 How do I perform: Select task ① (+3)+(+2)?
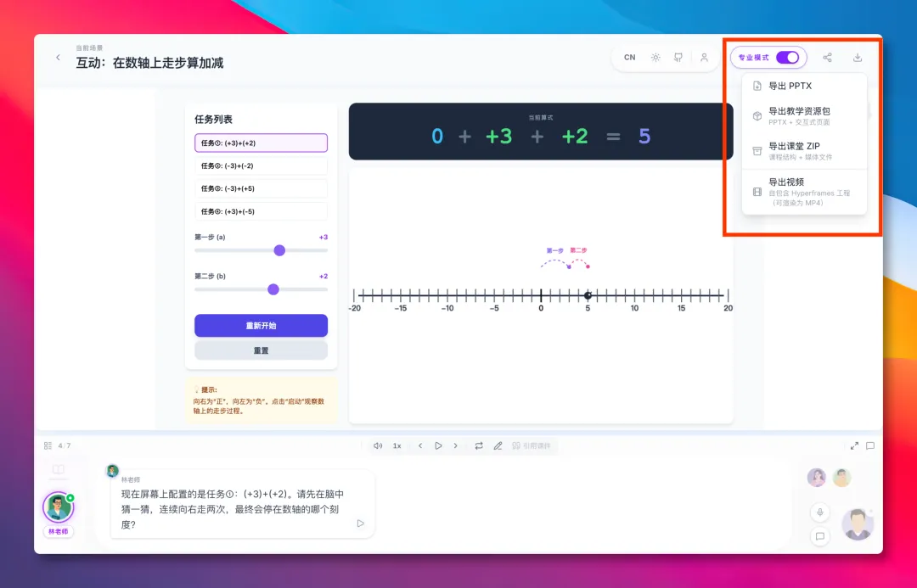261,143
